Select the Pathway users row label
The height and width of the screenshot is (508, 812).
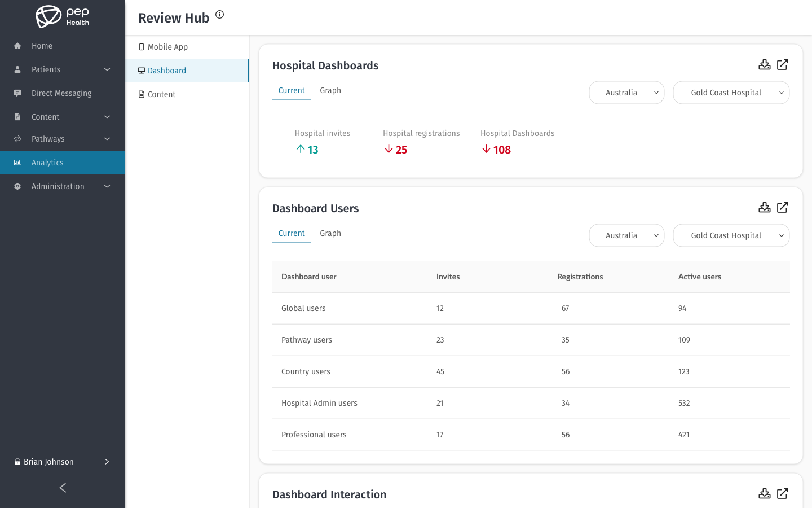point(307,340)
